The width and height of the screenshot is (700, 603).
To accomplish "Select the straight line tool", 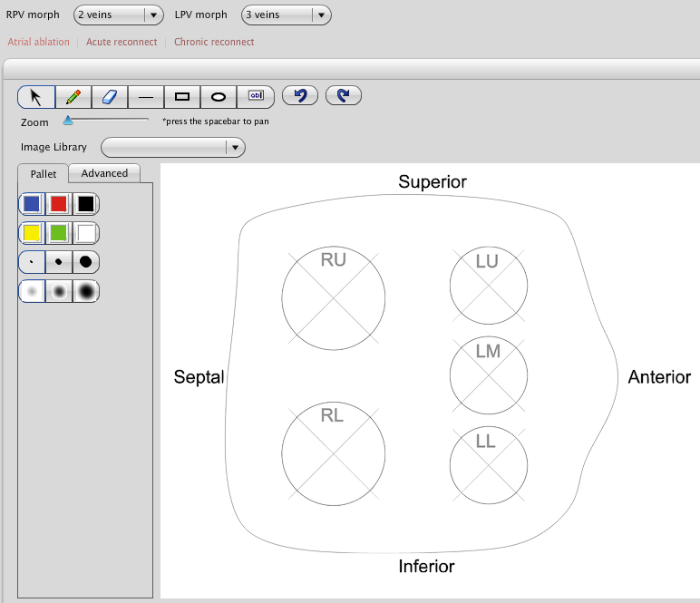I will 146,97.
